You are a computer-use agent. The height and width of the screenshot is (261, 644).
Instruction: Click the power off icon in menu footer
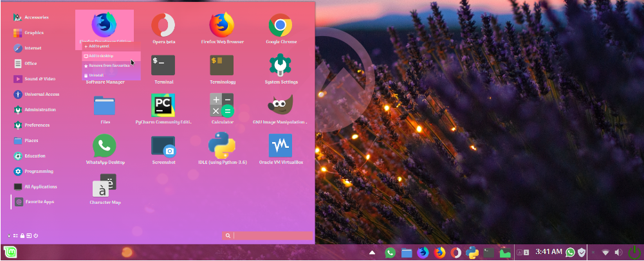click(36, 235)
